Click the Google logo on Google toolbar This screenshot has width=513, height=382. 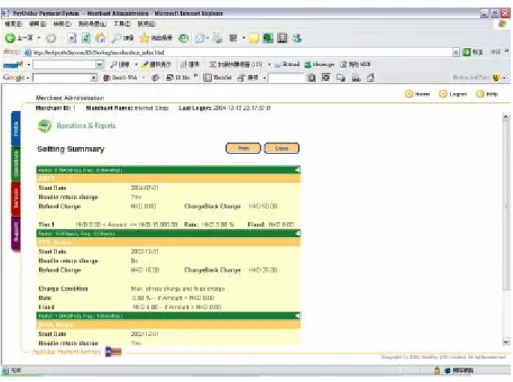14,78
